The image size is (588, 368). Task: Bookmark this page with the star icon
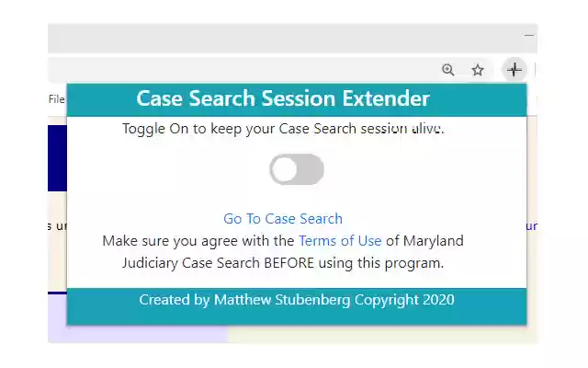pos(478,70)
